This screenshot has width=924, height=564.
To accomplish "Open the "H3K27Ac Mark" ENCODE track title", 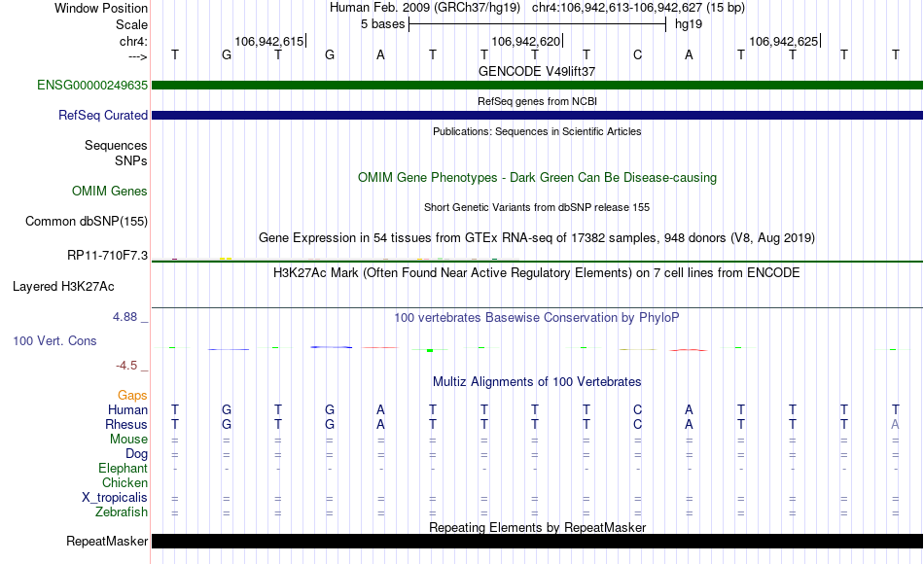I will (537, 273).
